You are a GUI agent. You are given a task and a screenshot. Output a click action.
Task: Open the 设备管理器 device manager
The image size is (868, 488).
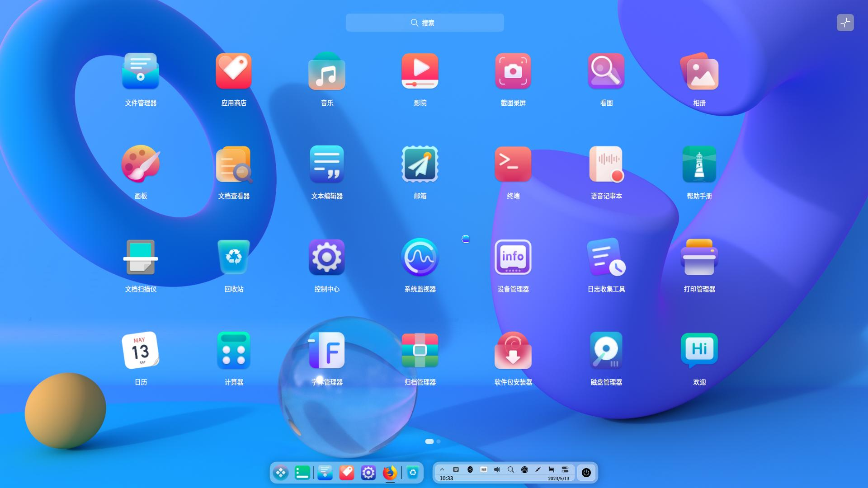pyautogui.click(x=513, y=257)
